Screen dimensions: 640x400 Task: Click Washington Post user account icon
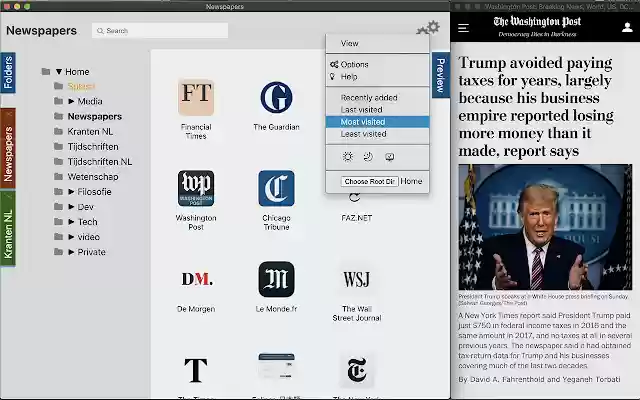click(627, 27)
